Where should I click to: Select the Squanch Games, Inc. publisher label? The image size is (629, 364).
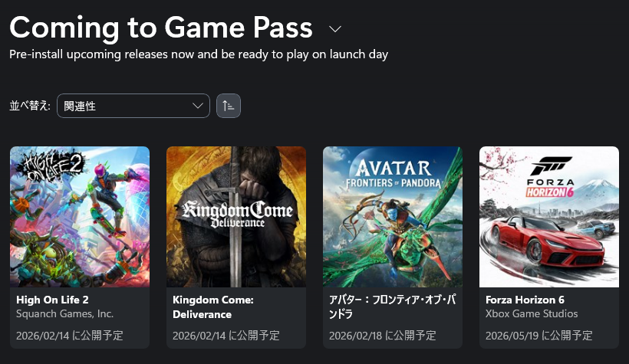(64, 313)
